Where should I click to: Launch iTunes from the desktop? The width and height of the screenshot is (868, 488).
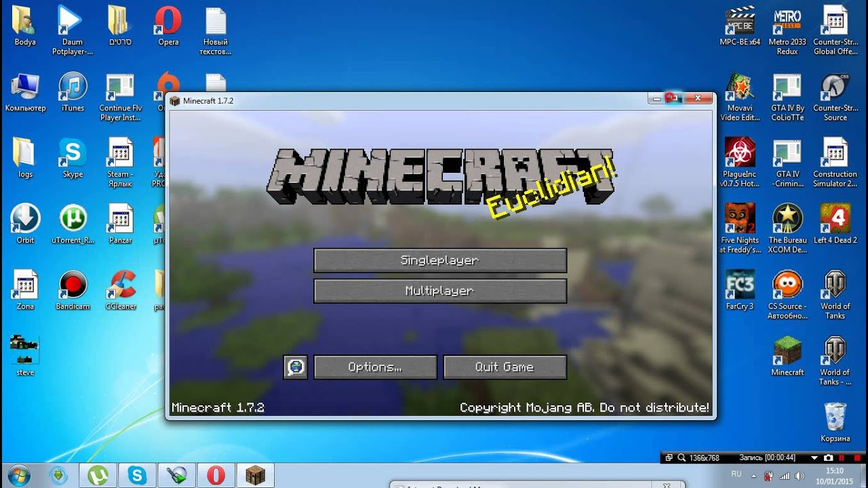point(73,93)
